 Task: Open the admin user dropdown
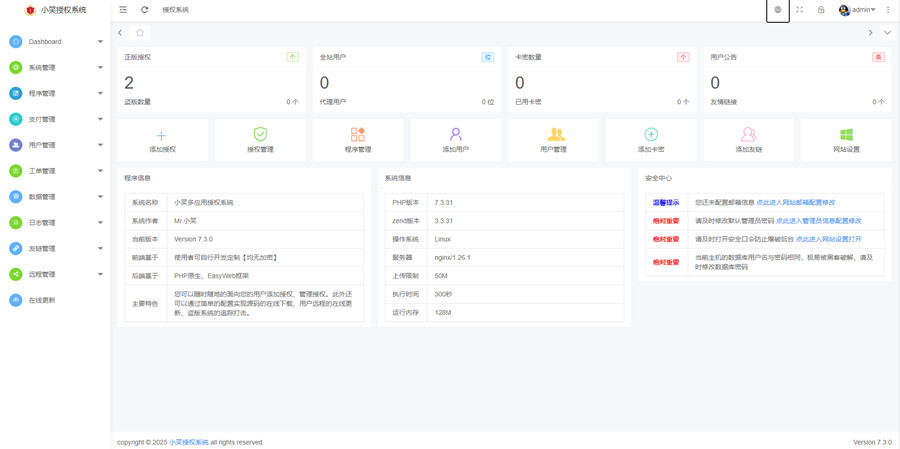click(x=858, y=10)
